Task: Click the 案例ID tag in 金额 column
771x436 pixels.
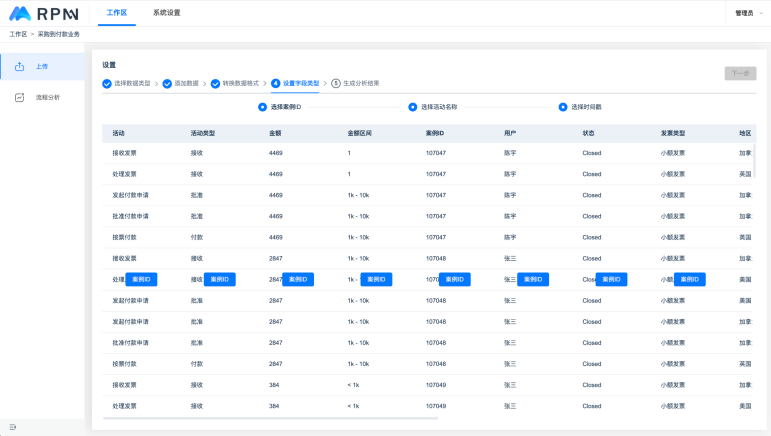Action: point(298,280)
